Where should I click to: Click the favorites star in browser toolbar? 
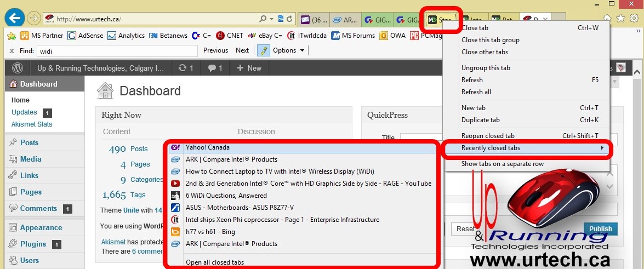click(620, 18)
